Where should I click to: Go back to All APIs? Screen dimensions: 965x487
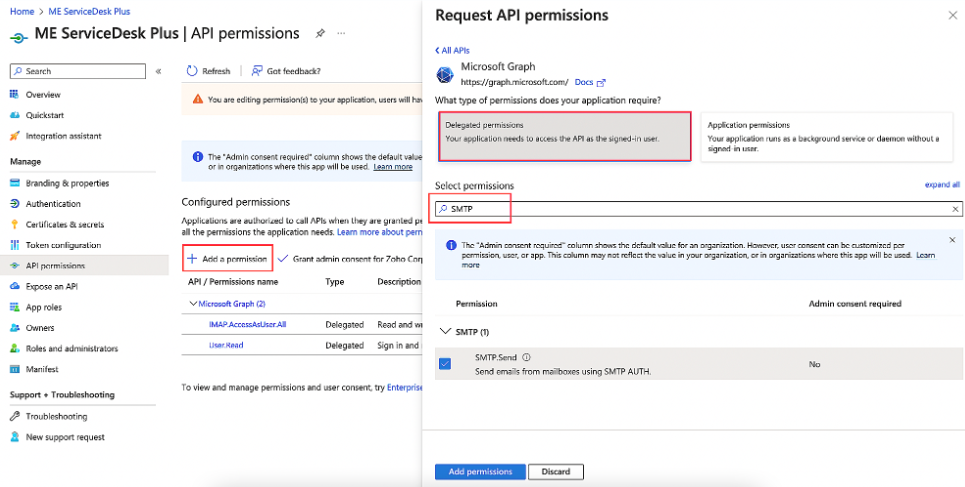[x=454, y=50]
